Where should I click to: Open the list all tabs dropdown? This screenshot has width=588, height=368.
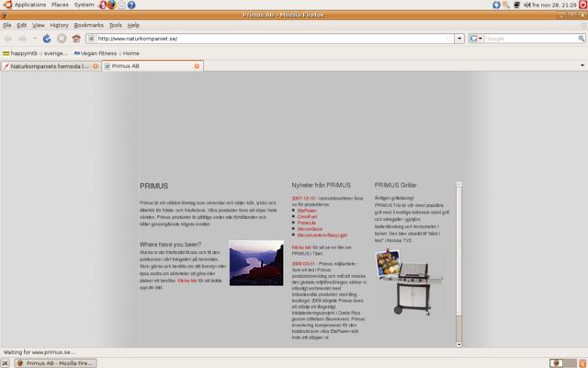(582, 65)
